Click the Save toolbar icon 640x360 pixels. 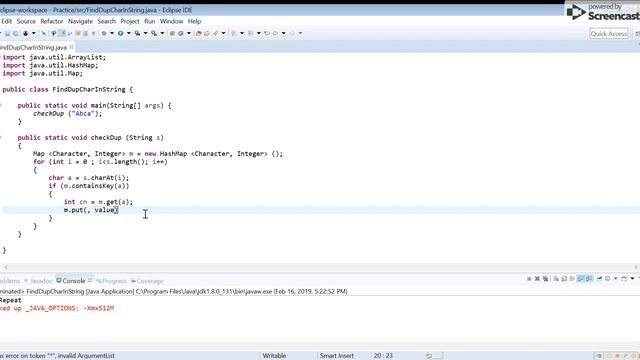7,33
